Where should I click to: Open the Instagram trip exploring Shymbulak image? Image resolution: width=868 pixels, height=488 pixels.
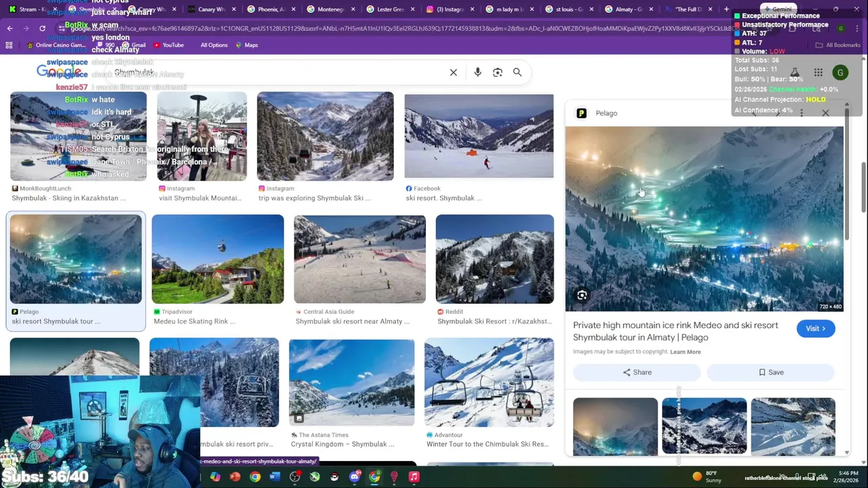pyautogui.click(x=325, y=136)
